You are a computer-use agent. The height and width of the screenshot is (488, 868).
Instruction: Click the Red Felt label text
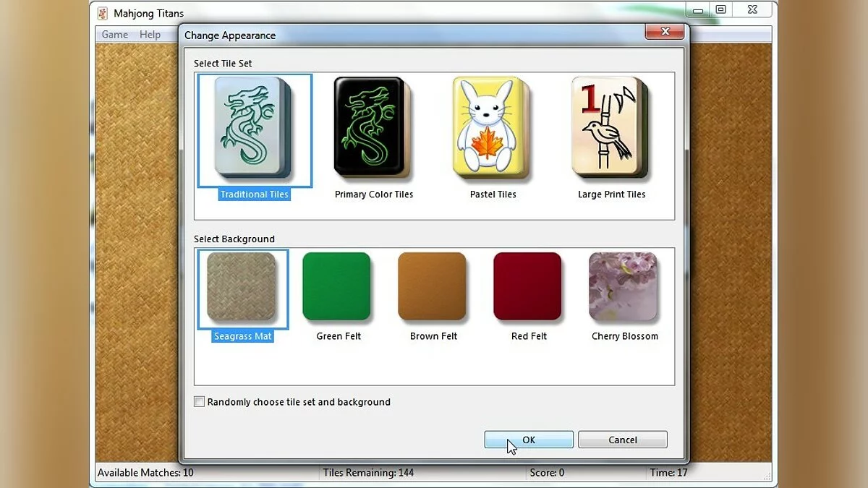coord(529,336)
